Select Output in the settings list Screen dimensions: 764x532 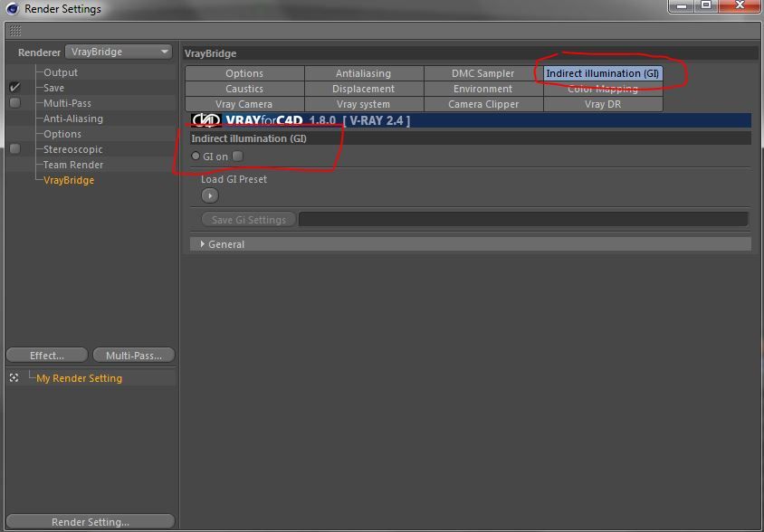click(61, 72)
